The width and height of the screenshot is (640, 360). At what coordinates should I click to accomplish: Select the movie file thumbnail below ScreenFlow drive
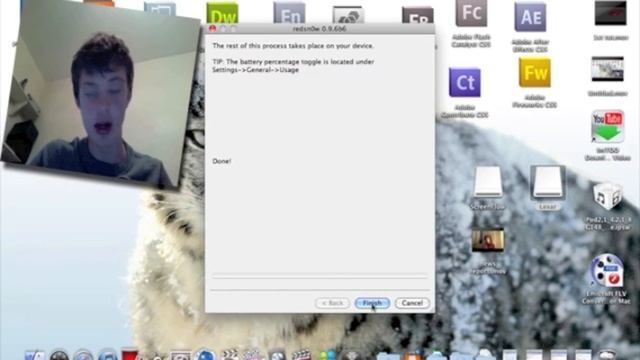click(488, 240)
